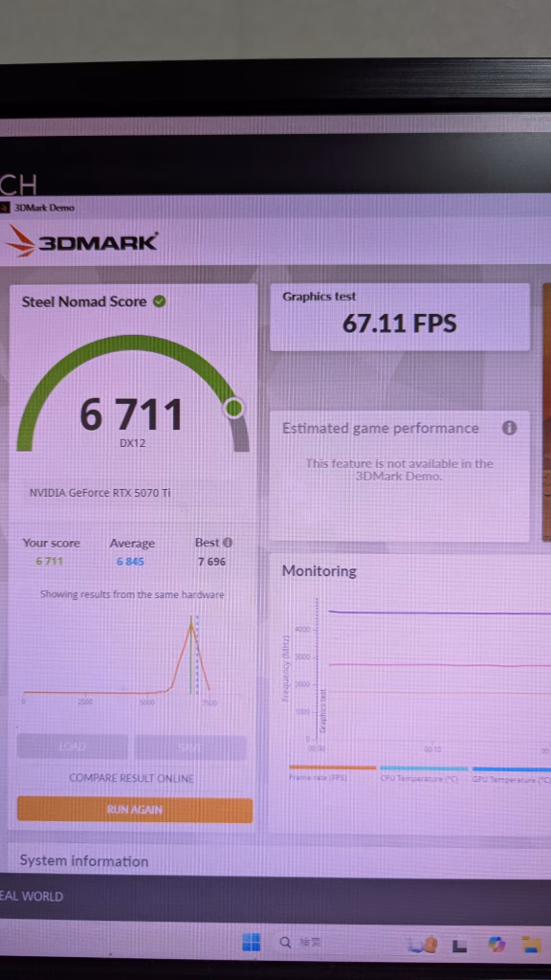The image size is (551, 980).
Task: Click the green validation checkmark beside Steel Nomad Score
Action: click(x=160, y=301)
